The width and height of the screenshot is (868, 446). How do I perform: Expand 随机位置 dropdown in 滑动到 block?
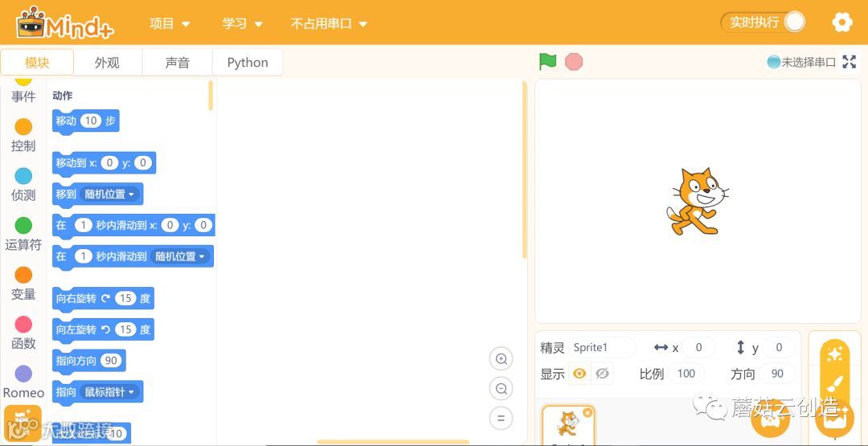(x=181, y=256)
